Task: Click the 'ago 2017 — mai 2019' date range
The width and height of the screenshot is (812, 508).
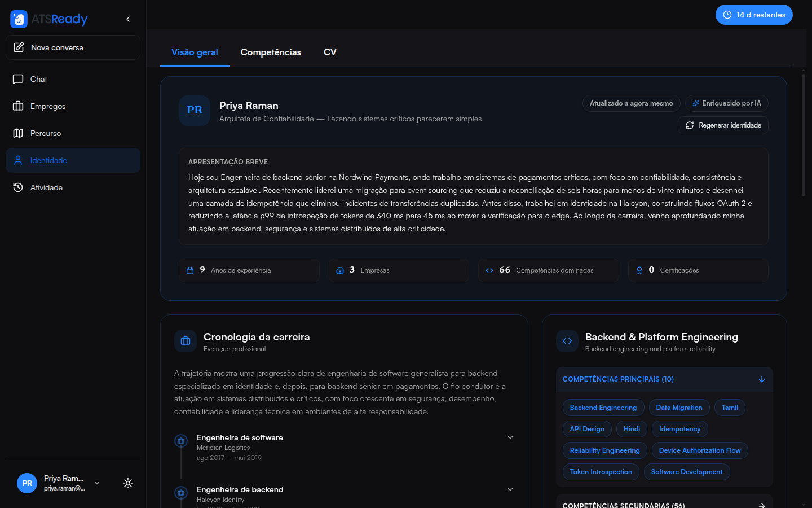Action: click(x=229, y=458)
